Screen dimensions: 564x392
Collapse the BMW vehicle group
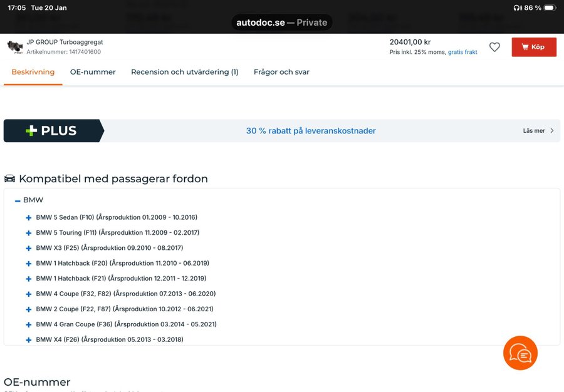[18, 200]
